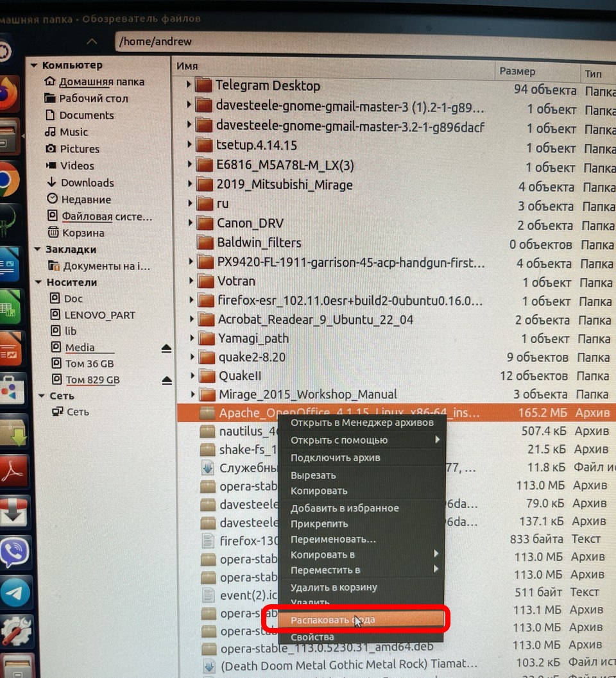Launch Google Chrome from the dock
Image resolution: width=616 pixels, height=678 pixels.
tap(8, 179)
